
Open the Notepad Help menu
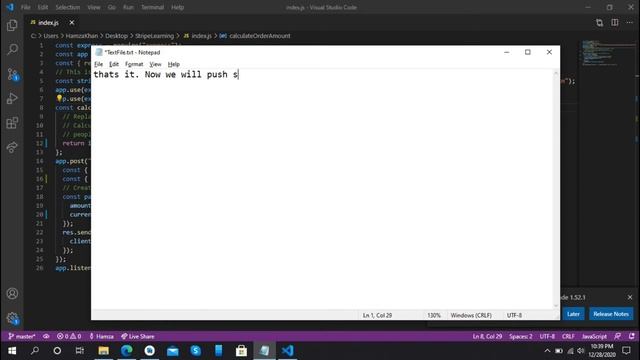pos(173,64)
